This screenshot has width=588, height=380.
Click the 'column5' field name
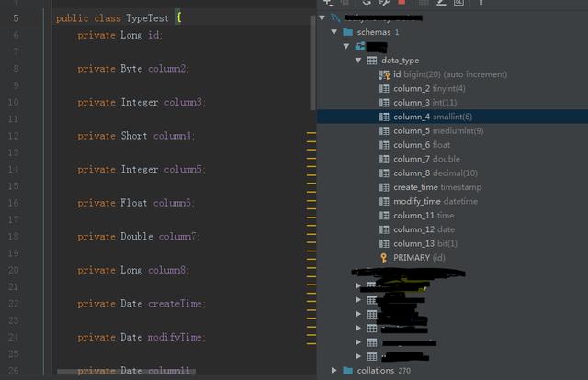pyautogui.click(x=183, y=170)
